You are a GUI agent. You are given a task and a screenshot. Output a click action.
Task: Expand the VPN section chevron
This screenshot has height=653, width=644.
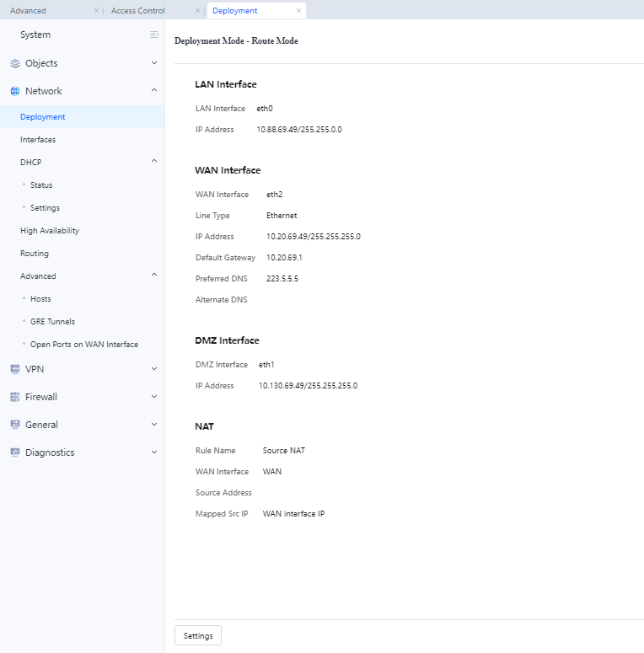(153, 368)
